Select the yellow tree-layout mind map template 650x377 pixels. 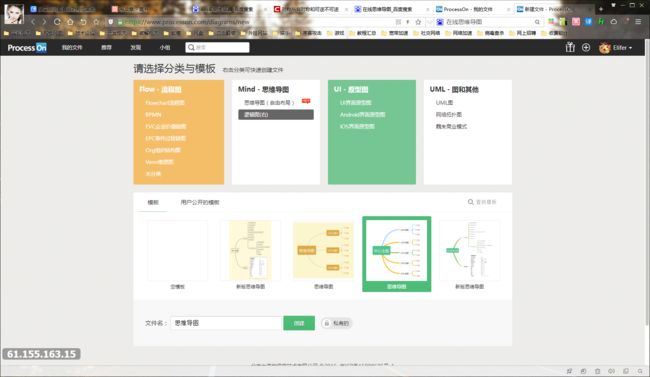pos(250,251)
